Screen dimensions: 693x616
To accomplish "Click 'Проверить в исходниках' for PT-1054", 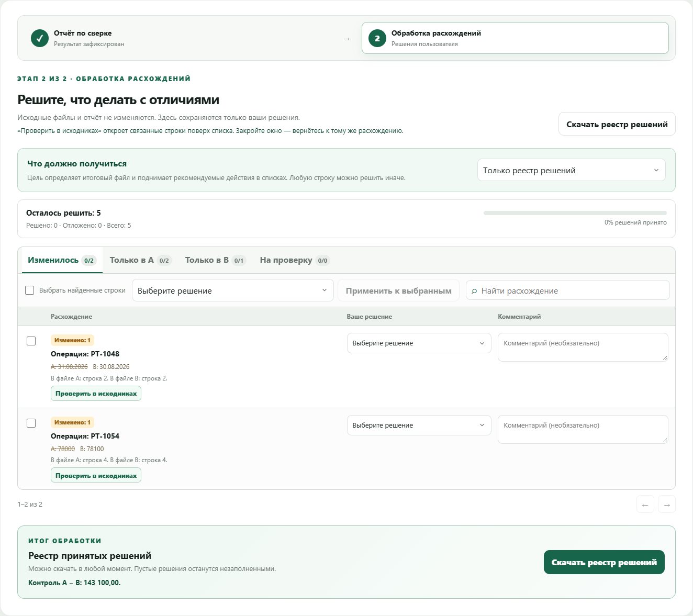I will click(96, 475).
